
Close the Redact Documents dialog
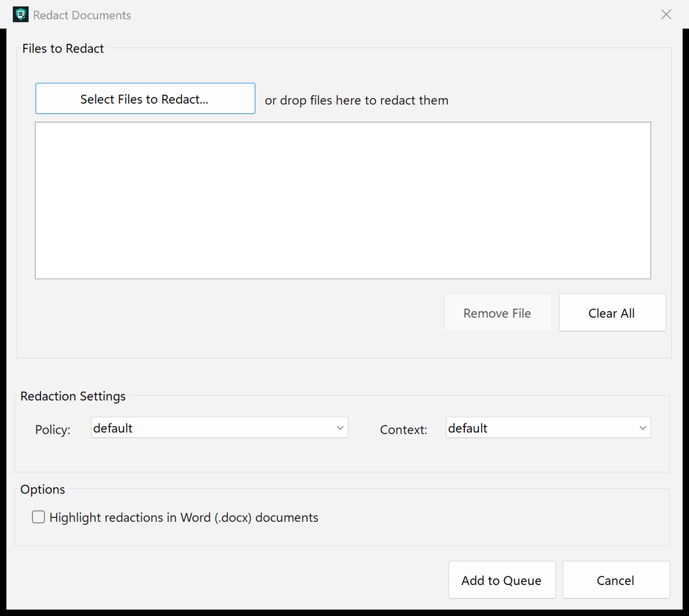666,15
